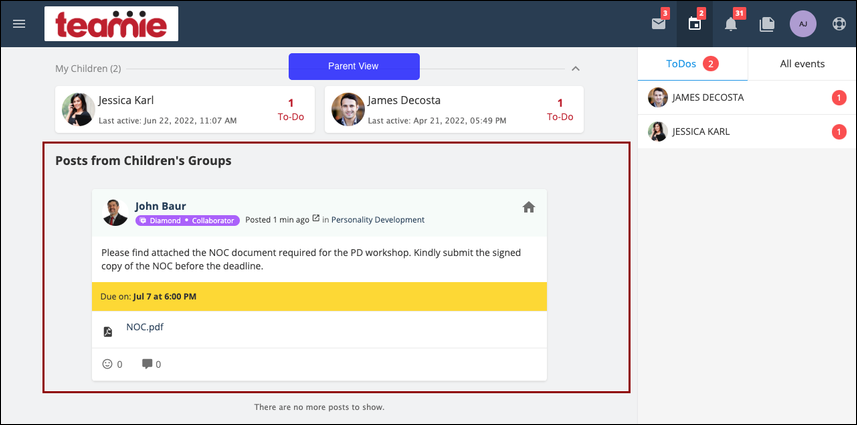Open the notifications bell icon
This screenshot has width=857, height=425.
731,24
